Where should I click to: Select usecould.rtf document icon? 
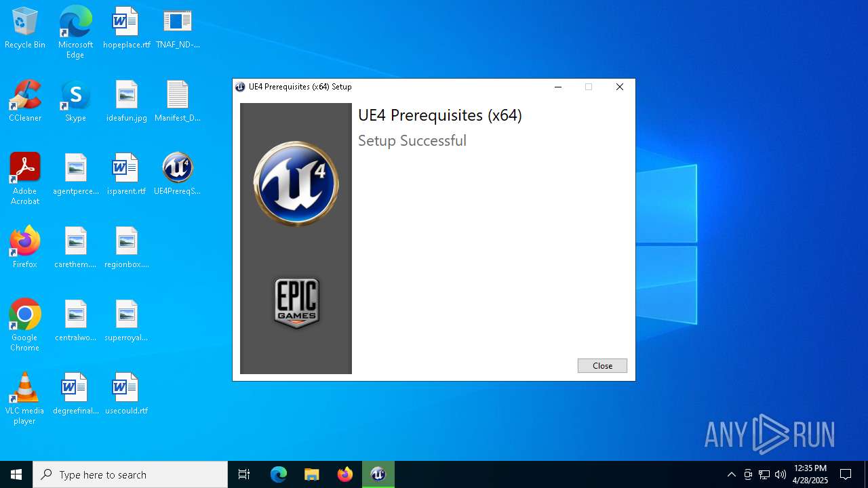point(126,394)
